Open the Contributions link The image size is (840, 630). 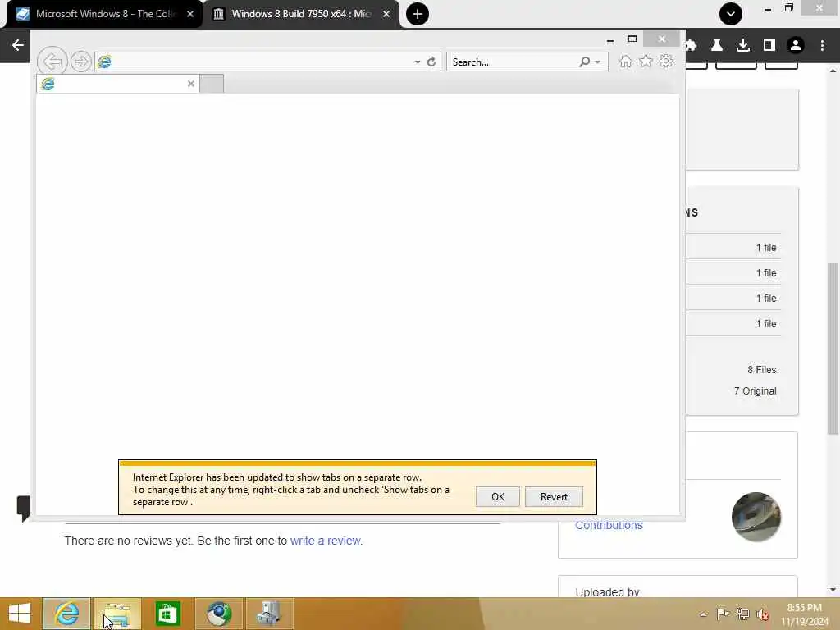pyautogui.click(x=609, y=526)
